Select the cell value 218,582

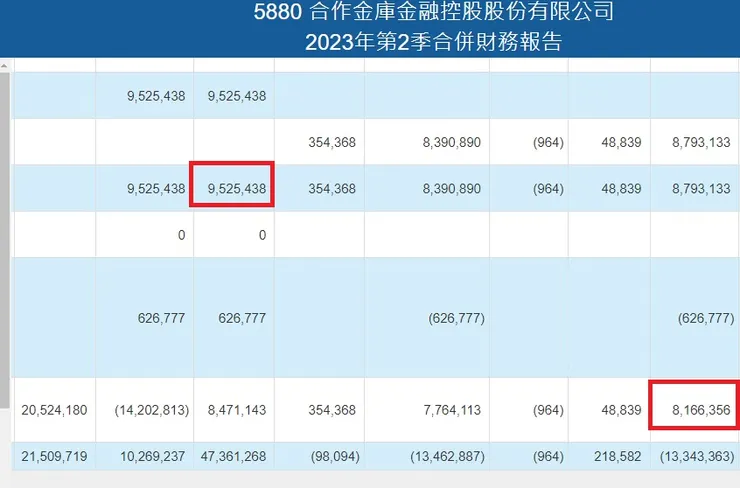(x=617, y=456)
